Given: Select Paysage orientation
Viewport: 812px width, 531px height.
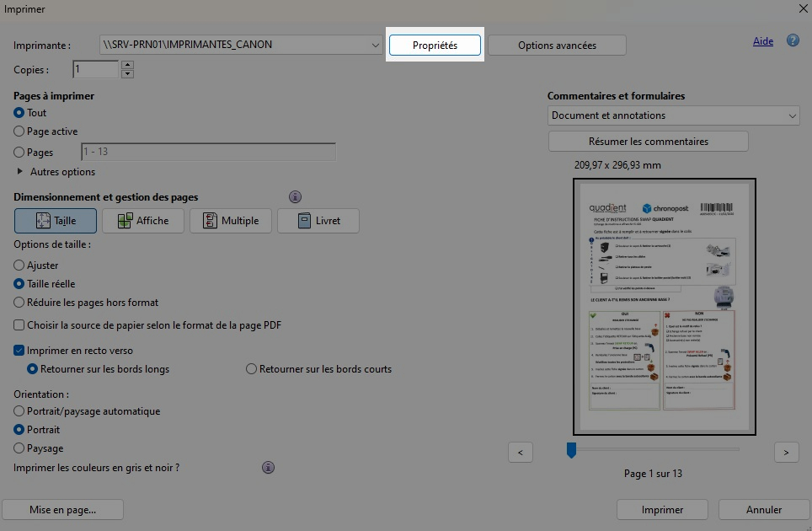Looking at the screenshot, I should coord(19,448).
